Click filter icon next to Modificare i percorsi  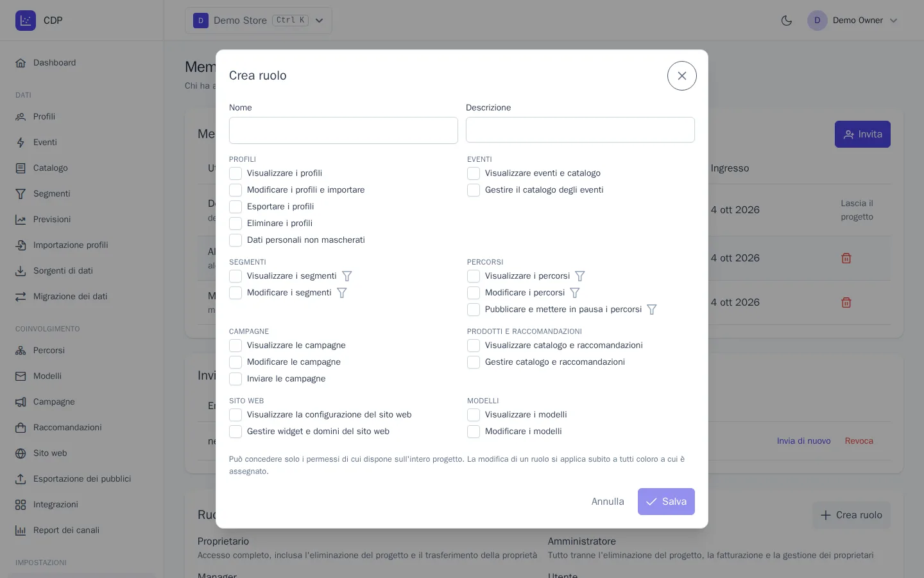[575, 293]
